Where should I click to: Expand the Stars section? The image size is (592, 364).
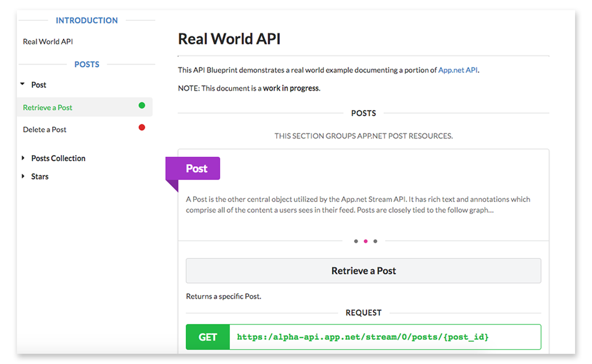(x=23, y=176)
